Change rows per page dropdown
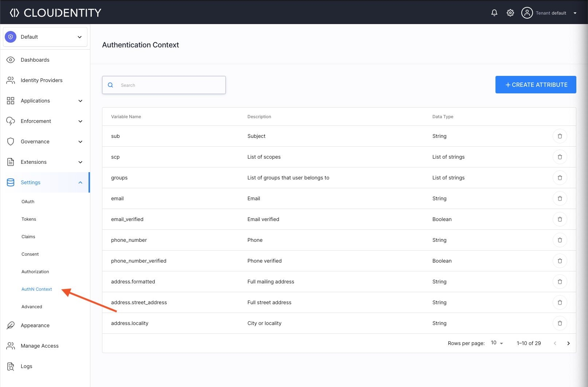This screenshot has width=588, height=387. pos(497,343)
